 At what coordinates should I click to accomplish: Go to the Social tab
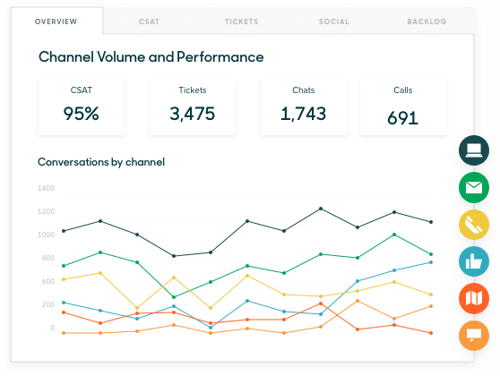pos(334,22)
